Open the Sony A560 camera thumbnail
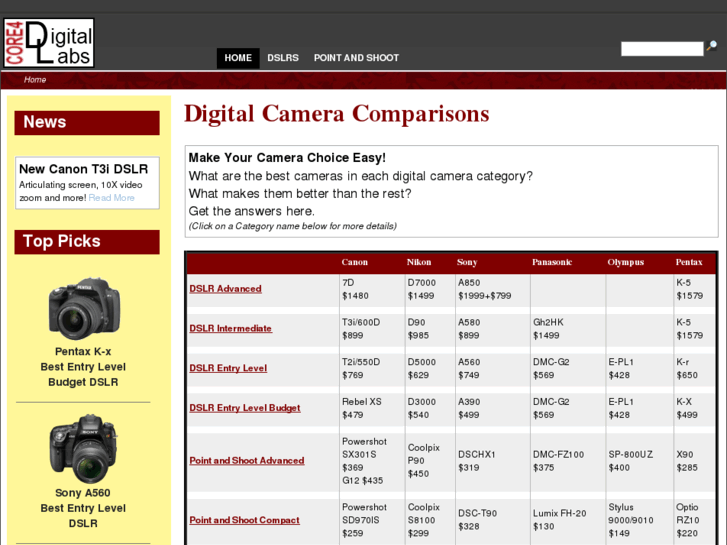 [84, 449]
